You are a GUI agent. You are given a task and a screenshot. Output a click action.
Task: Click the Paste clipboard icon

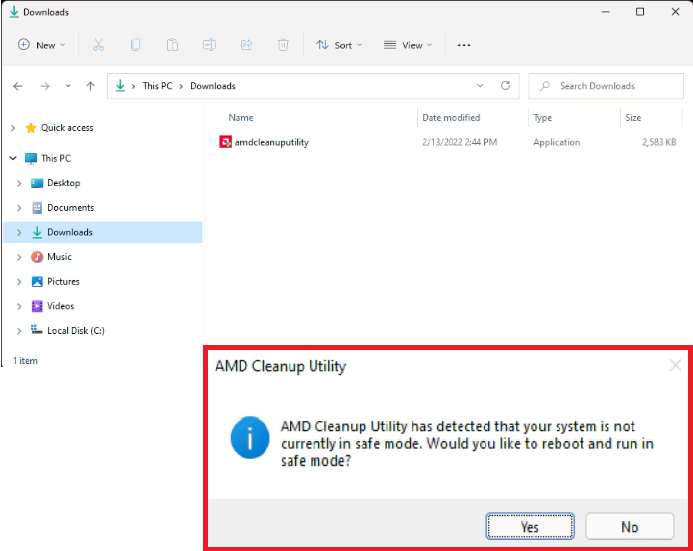[172, 45]
